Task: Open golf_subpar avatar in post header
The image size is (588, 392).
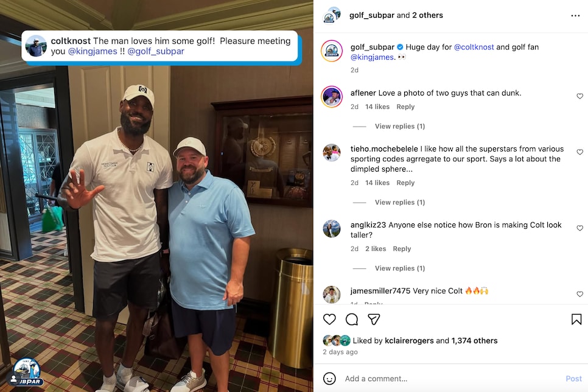Action: (x=332, y=15)
